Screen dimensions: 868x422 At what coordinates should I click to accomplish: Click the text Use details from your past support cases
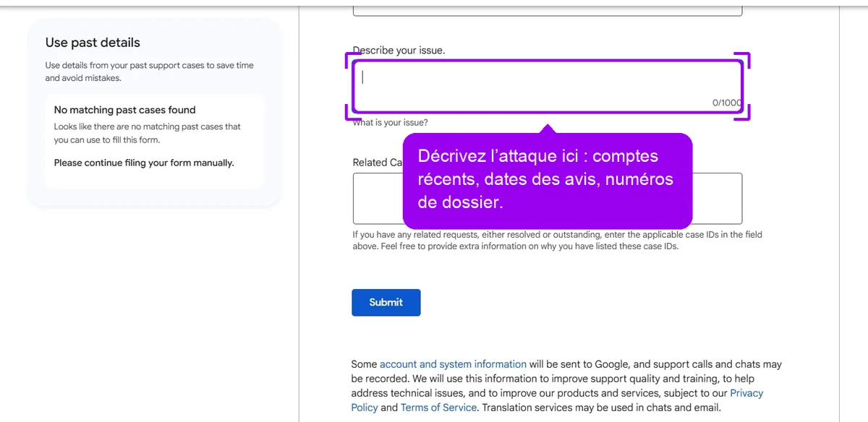click(149, 72)
